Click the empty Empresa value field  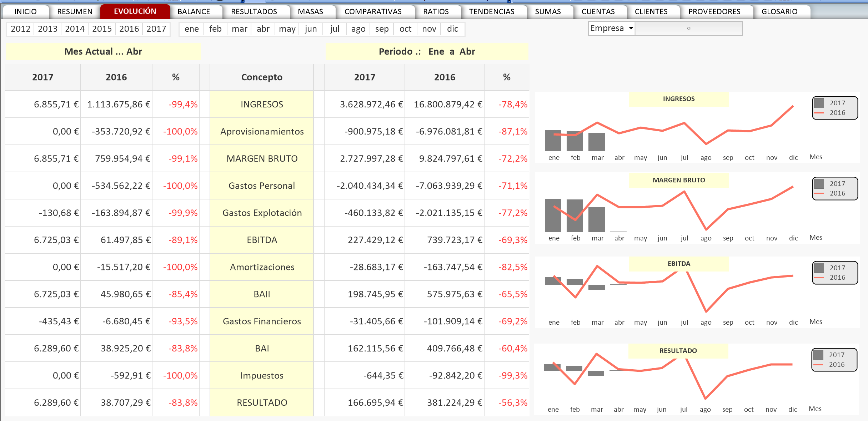coord(689,29)
